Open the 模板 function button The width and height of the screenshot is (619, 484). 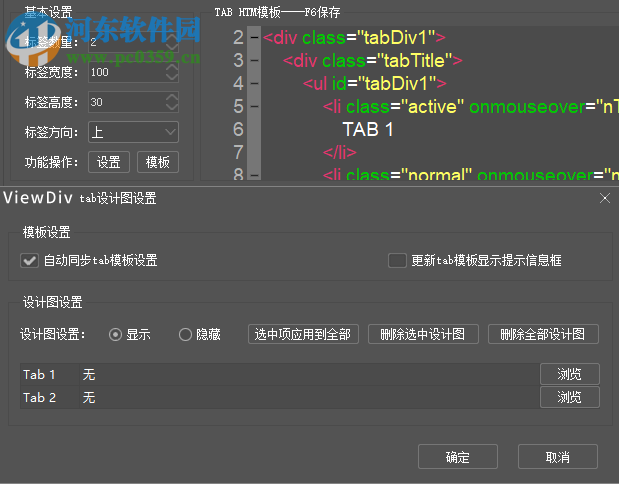click(158, 162)
